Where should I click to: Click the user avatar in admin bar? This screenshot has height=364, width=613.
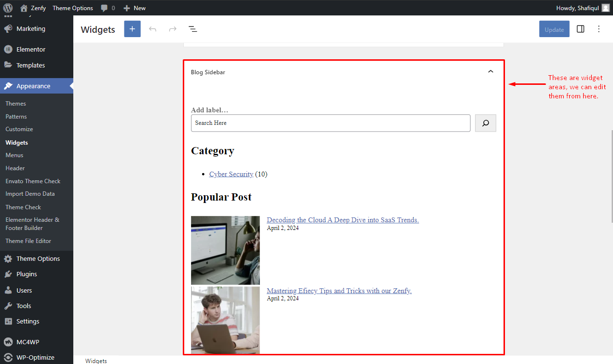(605, 8)
